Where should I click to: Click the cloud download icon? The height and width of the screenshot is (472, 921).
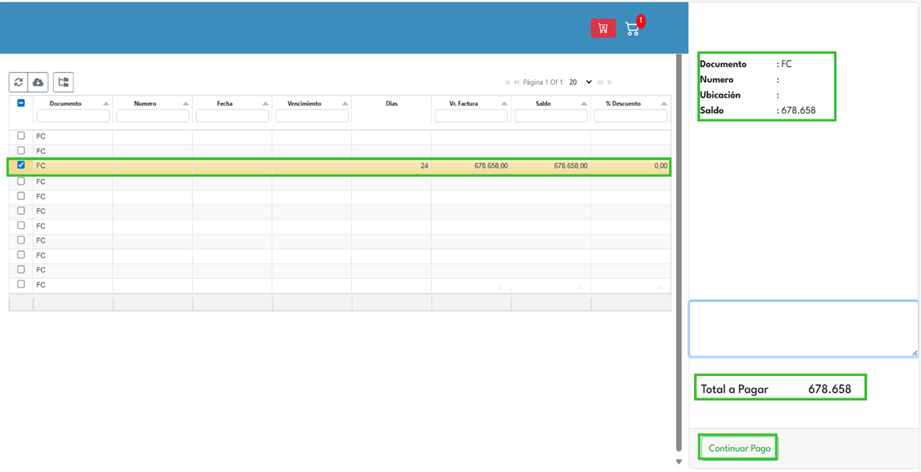point(38,82)
